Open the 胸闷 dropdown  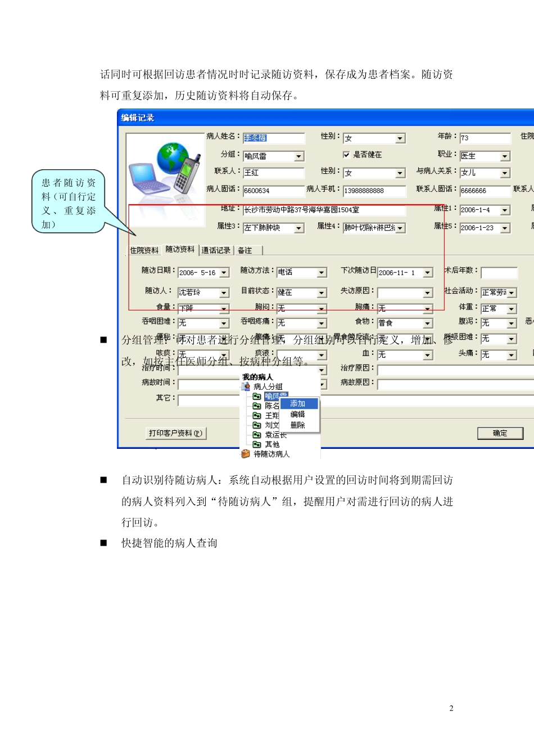[x=322, y=309]
